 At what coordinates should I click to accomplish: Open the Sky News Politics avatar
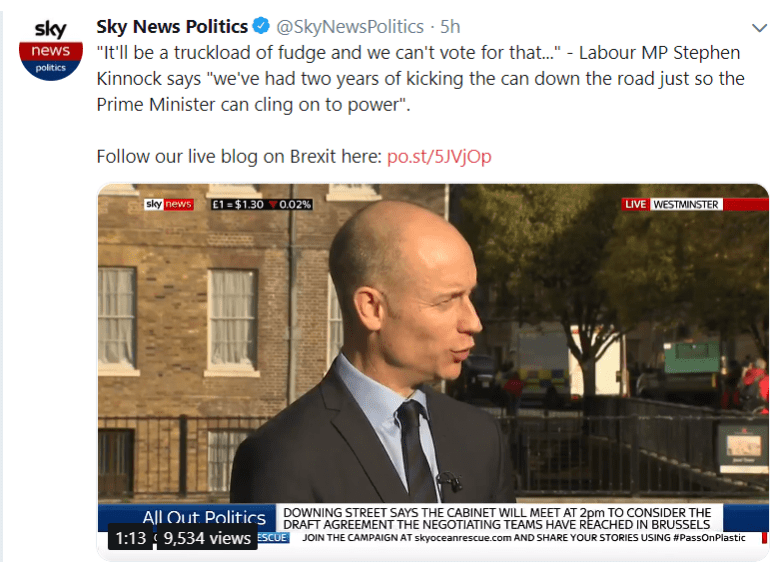point(50,50)
